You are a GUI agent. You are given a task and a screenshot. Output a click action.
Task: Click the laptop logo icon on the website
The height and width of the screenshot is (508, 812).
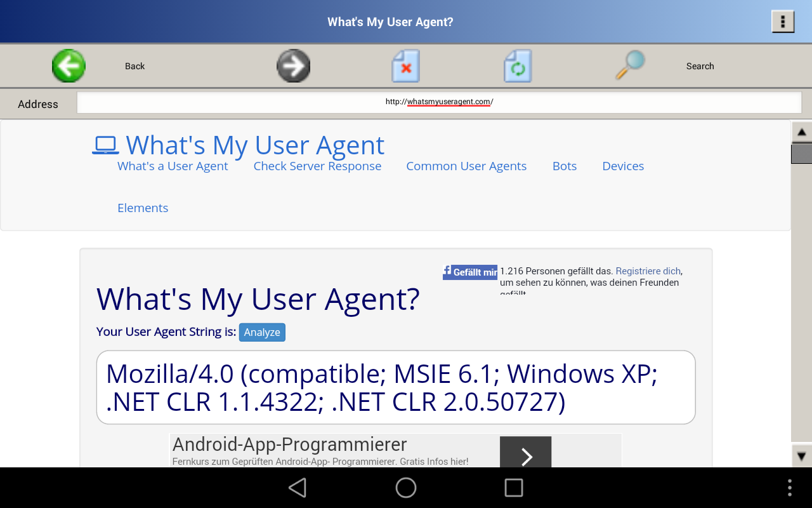pos(105,145)
